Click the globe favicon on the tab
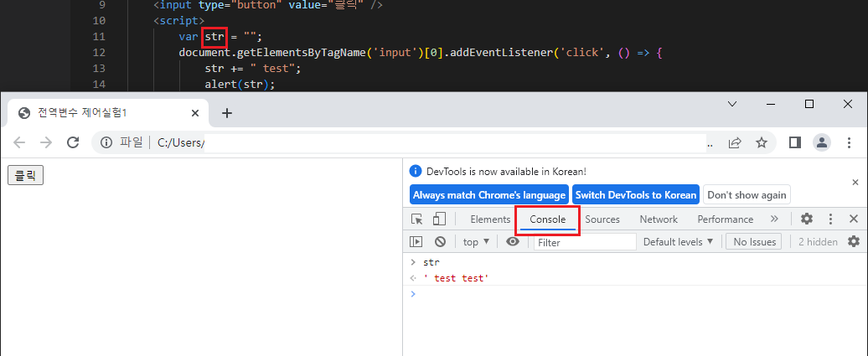 coord(23,113)
